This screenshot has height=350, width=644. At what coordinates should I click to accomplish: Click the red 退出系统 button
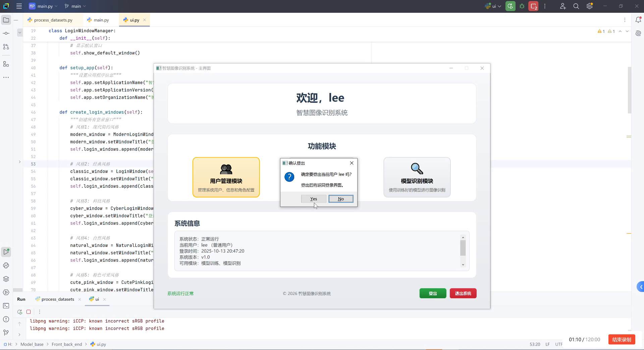pyautogui.click(x=463, y=293)
